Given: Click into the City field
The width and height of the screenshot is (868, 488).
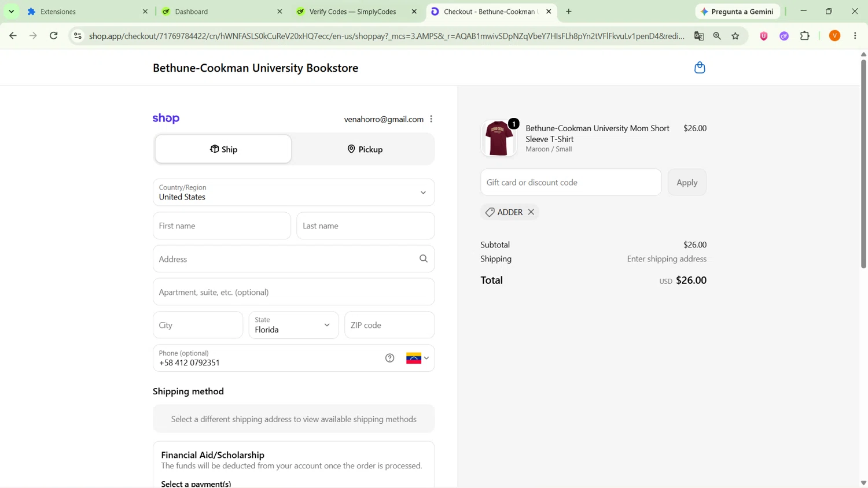Looking at the screenshot, I should [198, 325].
